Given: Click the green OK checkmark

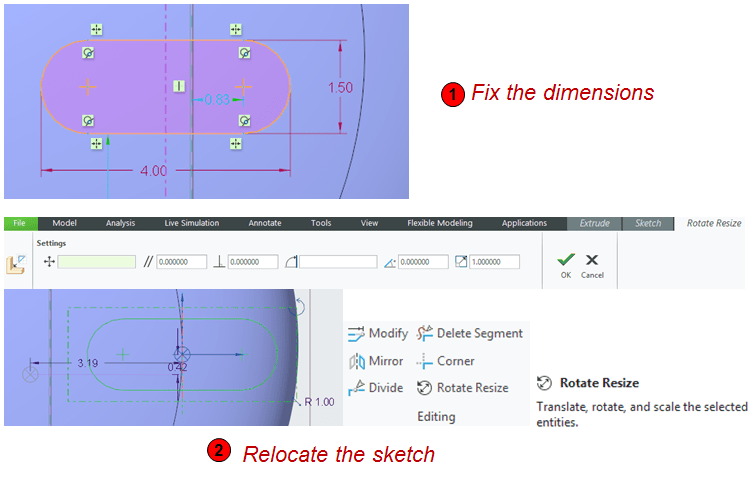Looking at the screenshot, I should pos(566,259).
